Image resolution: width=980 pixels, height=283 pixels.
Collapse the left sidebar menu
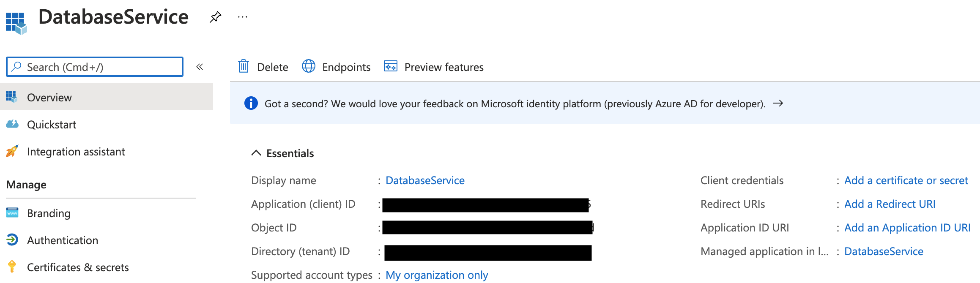(x=200, y=67)
